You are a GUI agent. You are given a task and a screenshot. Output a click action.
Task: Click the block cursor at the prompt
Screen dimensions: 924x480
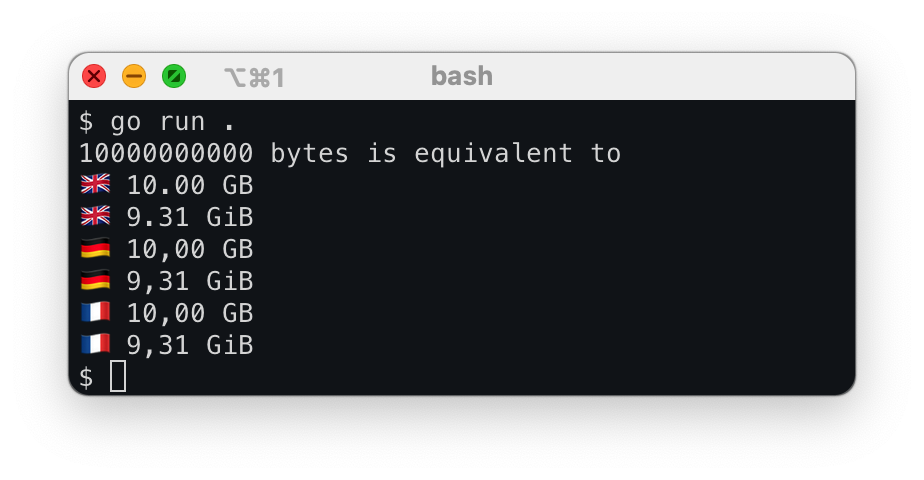(118, 377)
